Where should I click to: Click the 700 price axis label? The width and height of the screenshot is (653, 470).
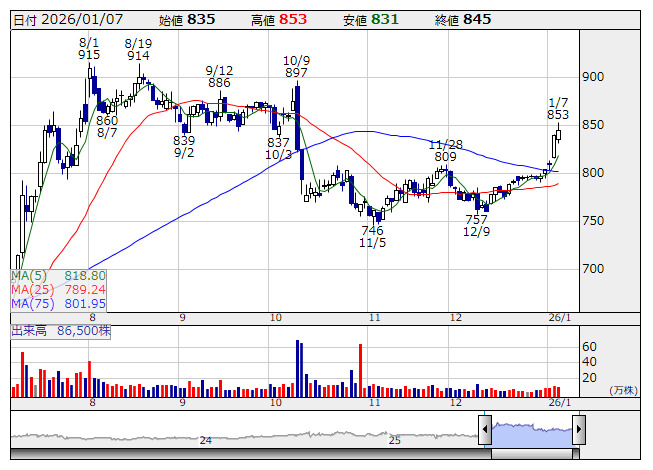coord(593,269)
